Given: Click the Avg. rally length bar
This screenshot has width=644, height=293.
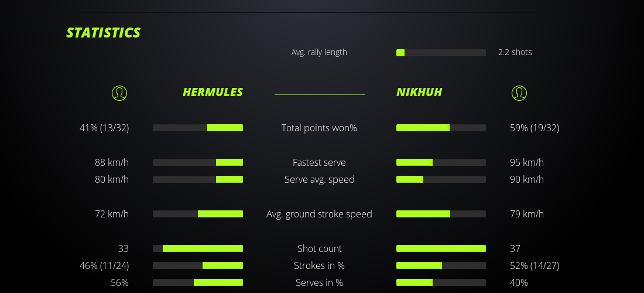Looking at the screenshot, I should (441, 53).
